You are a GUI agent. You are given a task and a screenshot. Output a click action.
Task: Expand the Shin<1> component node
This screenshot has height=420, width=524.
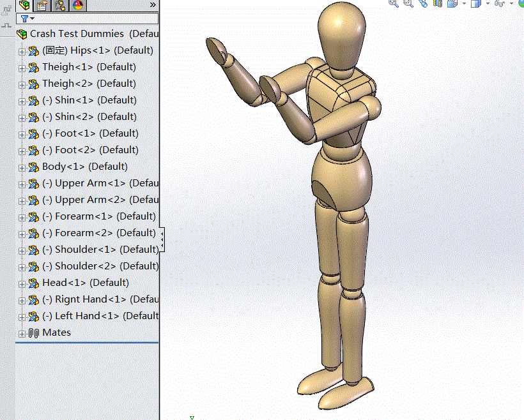[22, 101]
